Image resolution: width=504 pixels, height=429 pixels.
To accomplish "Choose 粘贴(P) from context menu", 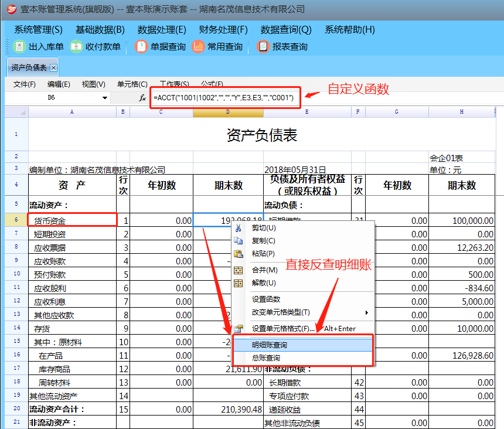I will coord(263,254).
